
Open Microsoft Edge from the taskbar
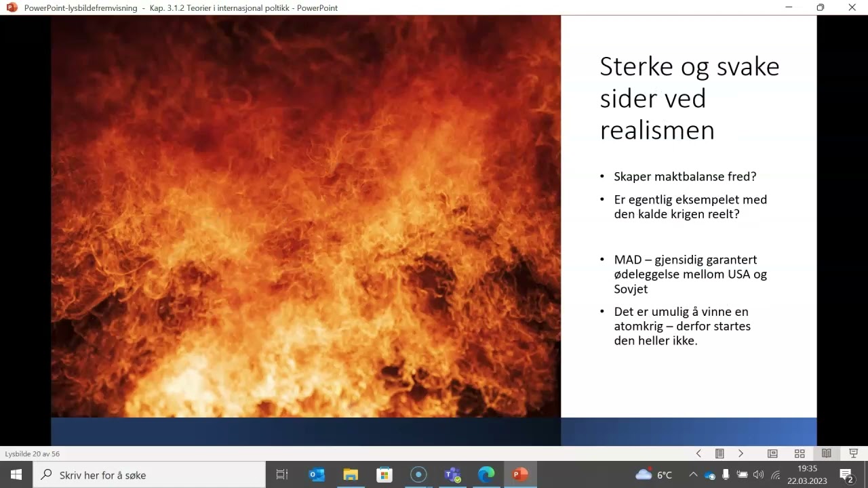[x=486, y=474]
